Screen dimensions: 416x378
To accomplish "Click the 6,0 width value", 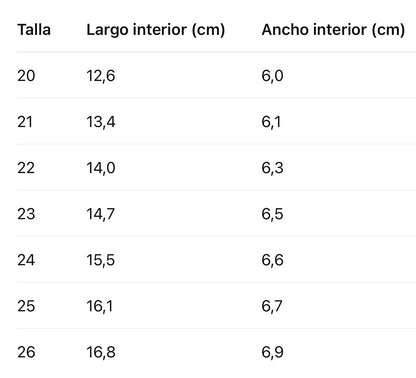I will 272,76.
